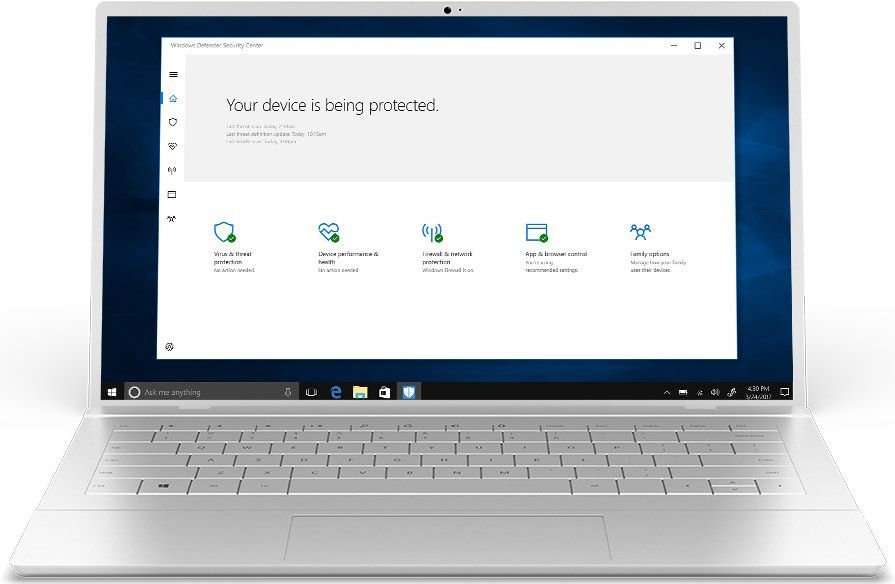Select Device performance & health heart icon
The width and height of the screenshot is (895, 584).
click(x=330, y=232)
